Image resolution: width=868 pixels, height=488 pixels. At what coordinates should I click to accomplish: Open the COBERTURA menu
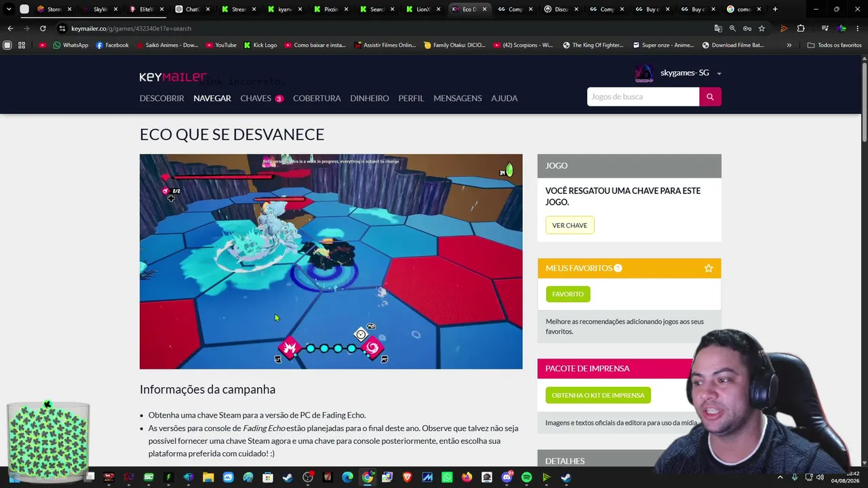pos(317,98)
